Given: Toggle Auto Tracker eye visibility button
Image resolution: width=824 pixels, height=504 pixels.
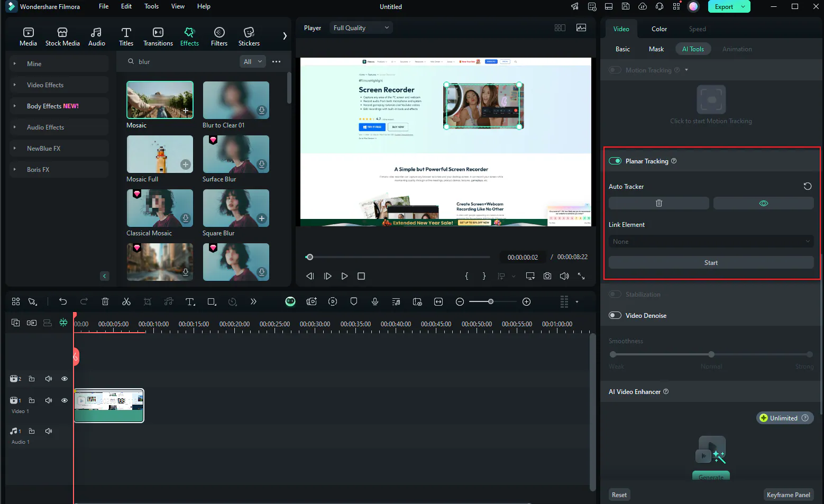Looking at the screenshot, I should (764, 203).
